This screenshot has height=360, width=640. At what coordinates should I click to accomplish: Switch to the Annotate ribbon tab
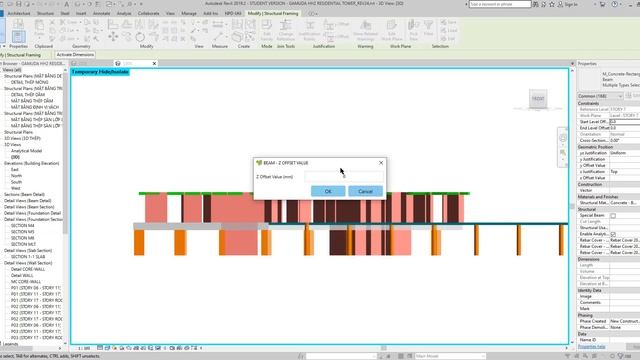click(101, 13)
